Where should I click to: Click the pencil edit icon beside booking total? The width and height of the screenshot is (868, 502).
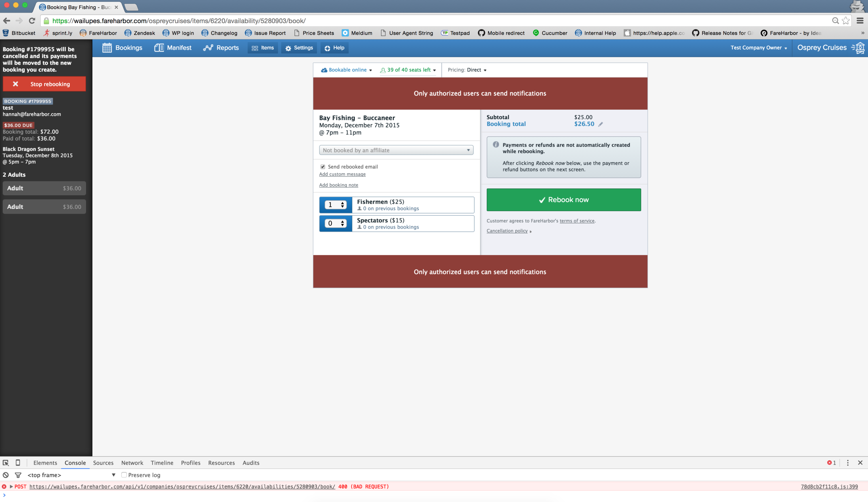click(600, 124)
